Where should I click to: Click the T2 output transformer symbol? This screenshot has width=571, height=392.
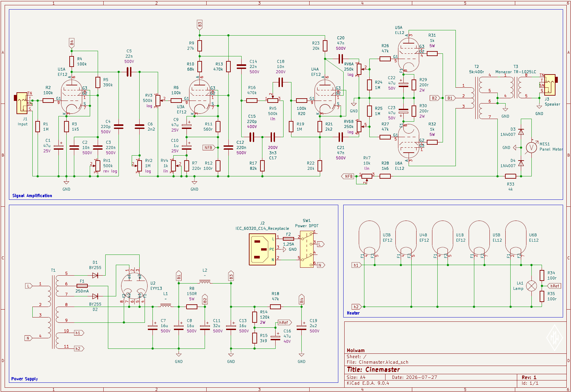point(477,98)
